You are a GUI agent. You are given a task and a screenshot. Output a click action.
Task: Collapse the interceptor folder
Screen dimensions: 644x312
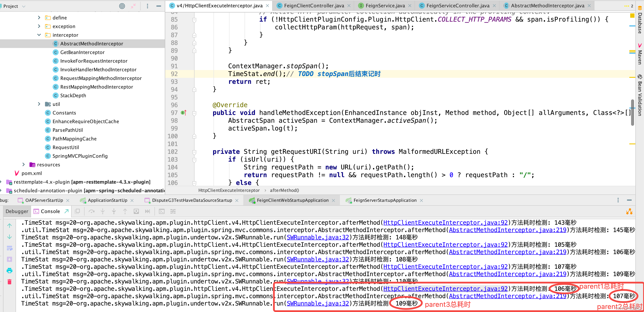coord(39,35)
